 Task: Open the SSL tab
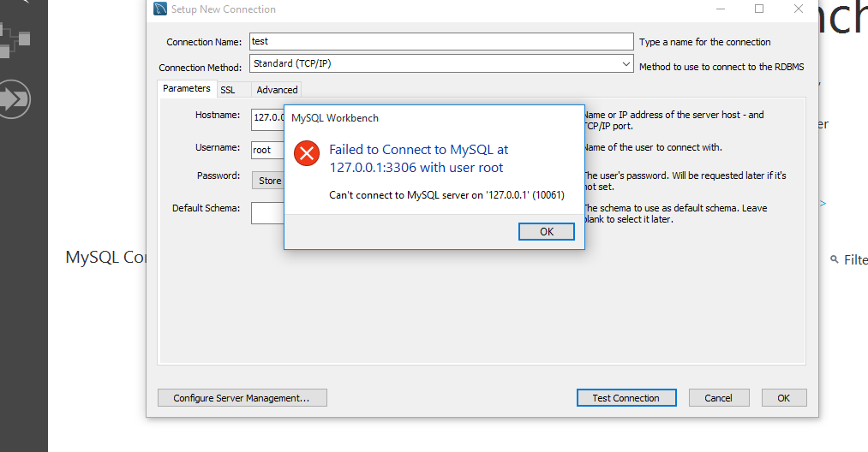227,90
